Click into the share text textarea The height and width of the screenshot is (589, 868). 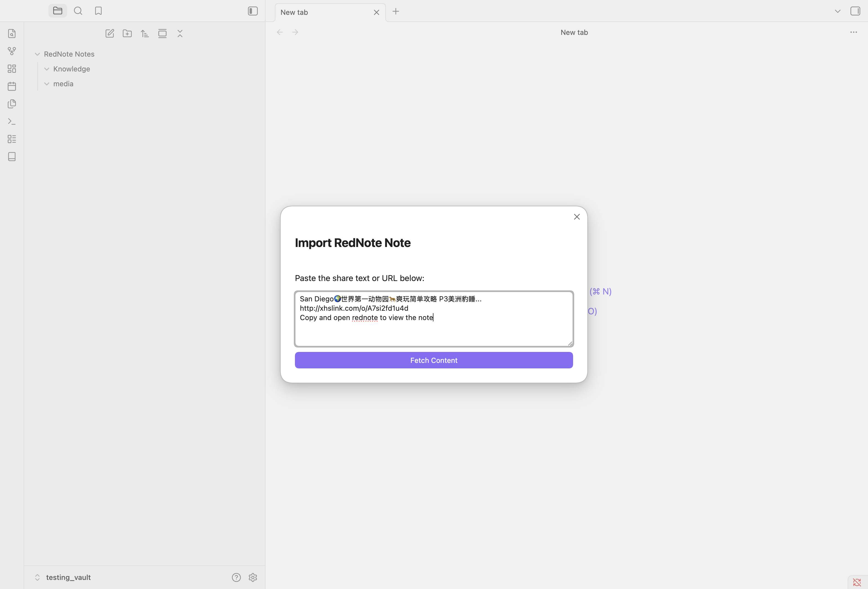[x=434, y=319]
